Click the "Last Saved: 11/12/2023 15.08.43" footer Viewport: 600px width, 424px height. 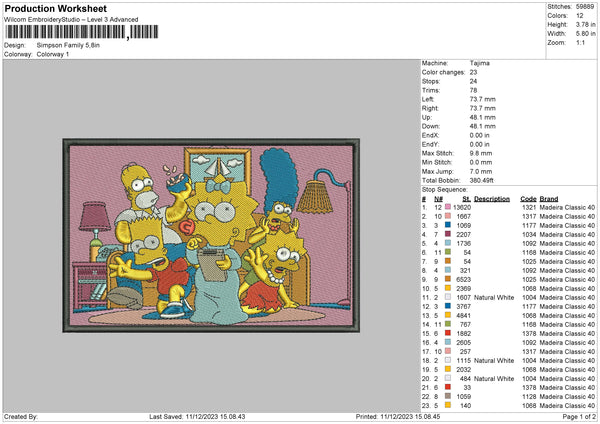pos(197,416)
